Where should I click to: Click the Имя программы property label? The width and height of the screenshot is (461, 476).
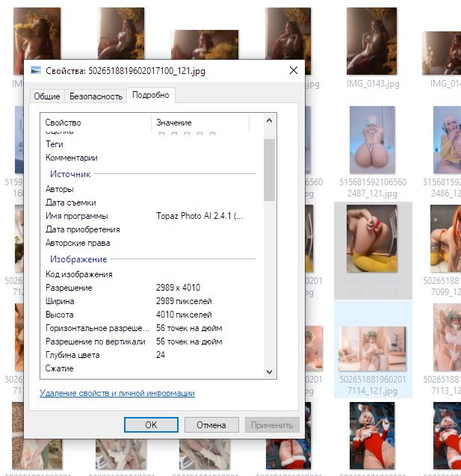(x=77, y=216)
